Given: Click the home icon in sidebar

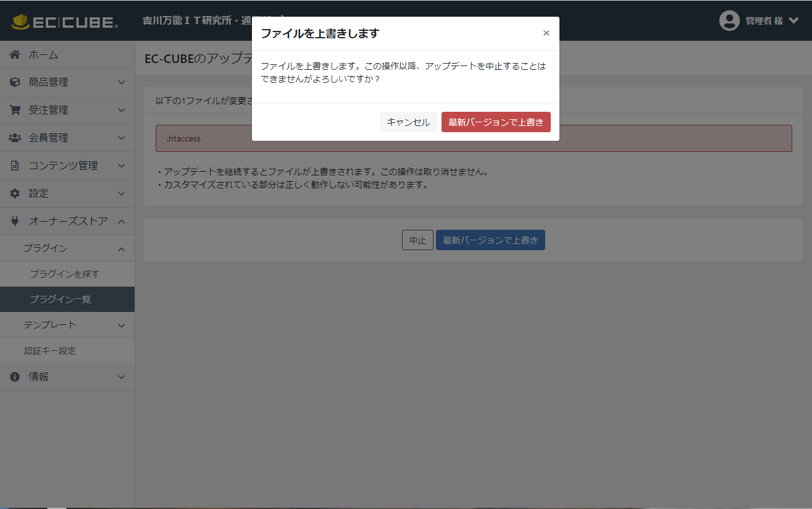Looking at the screenshot, I should (x=15, y=55).
